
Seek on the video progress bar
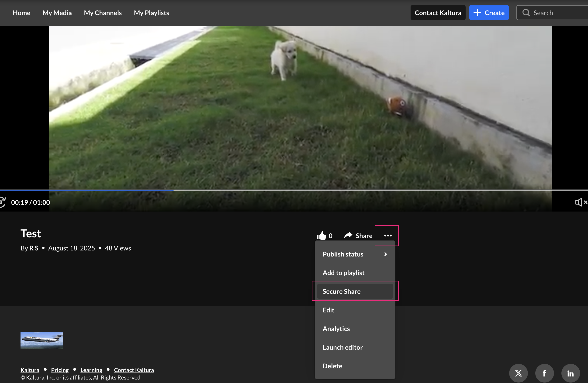tap(297, 190)
